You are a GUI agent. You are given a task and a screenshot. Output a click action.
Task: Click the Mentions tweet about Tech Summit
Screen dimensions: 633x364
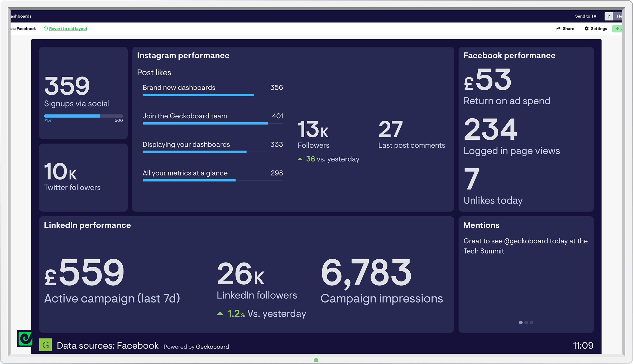point(525,246)
